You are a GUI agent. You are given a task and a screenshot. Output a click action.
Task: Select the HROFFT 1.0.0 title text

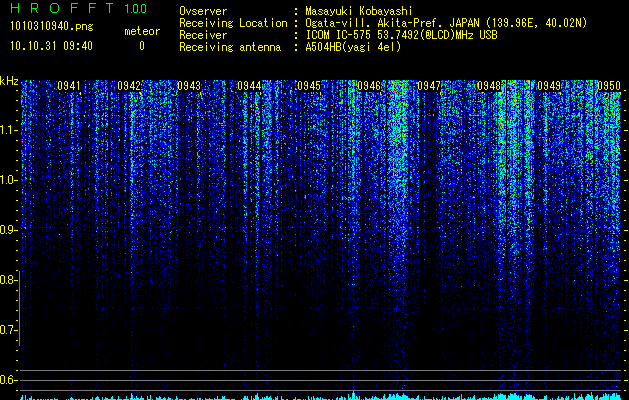coord(79,8)
